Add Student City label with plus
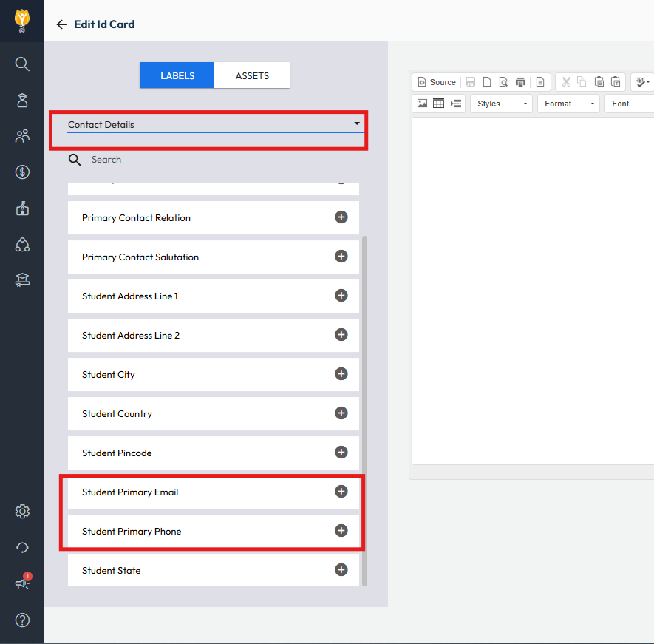The height and width of the screenshot is (644, 654). tap(341, 374)
